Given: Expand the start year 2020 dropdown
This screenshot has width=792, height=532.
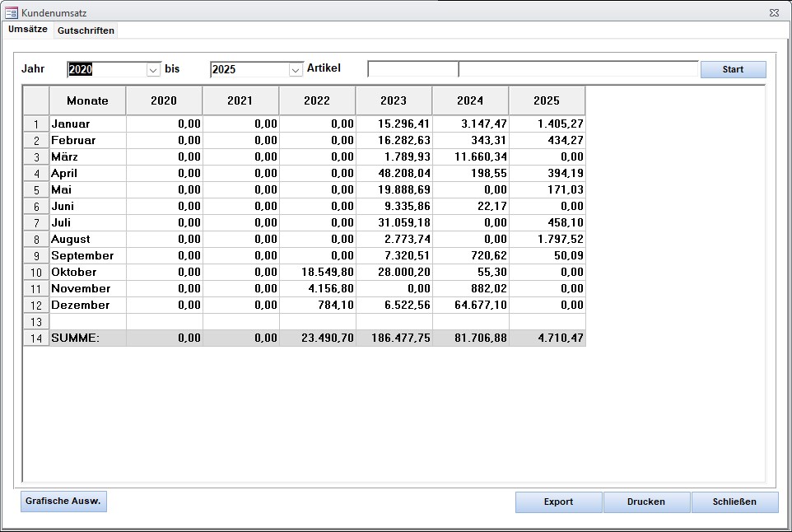Looking at the screenshot, I should click(153, 70).
